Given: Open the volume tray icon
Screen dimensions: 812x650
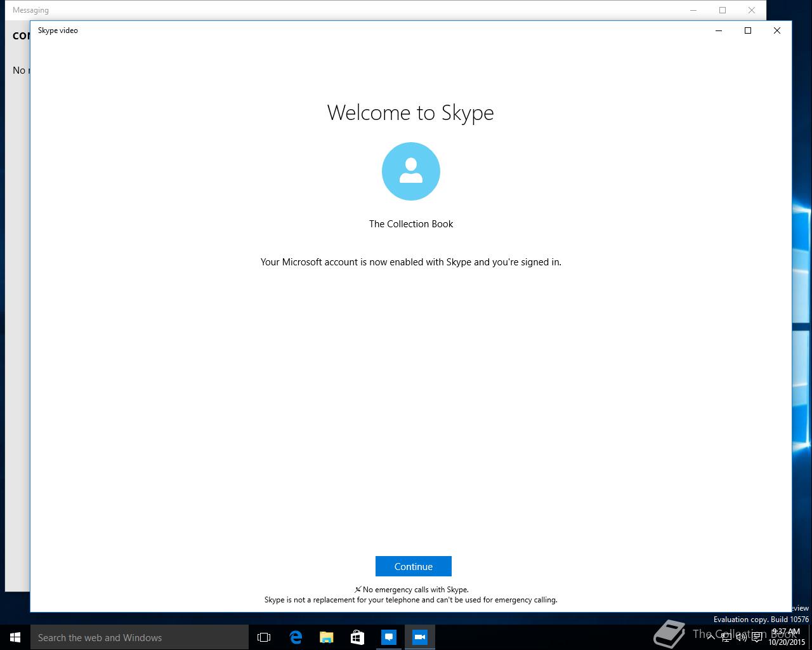Looking at the screenshot, I should tap(742, 637).
